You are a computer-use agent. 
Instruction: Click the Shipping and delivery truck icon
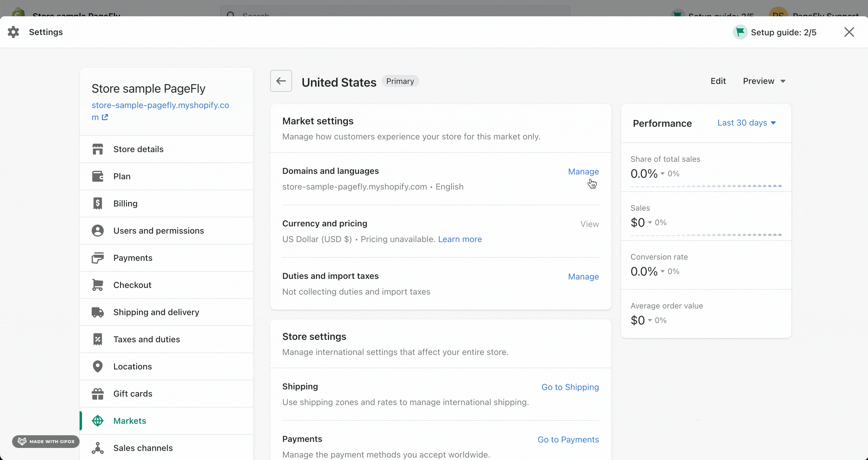[98, 312]
